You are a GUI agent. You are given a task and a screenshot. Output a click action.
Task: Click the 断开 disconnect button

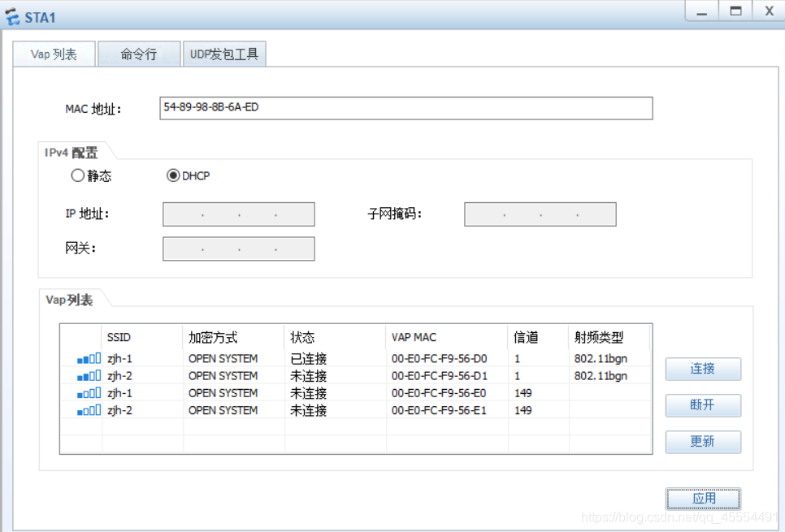coord(703,405)
